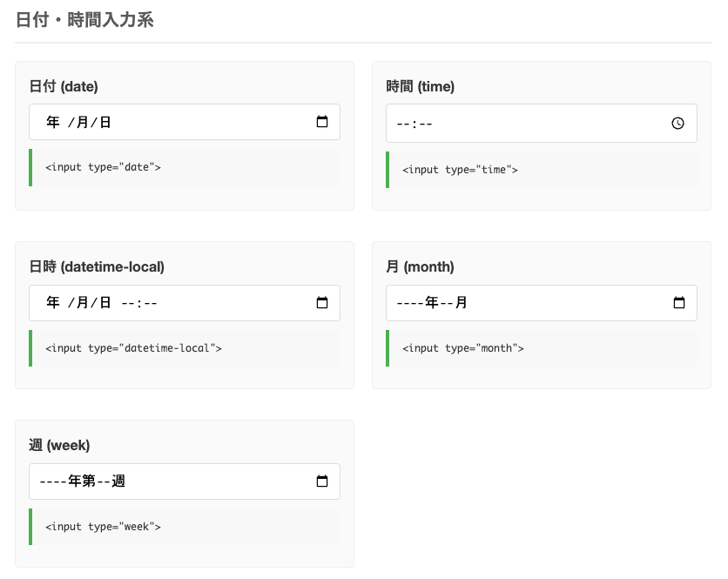This screenshot has width=728, height=579.
Task: Click the input type="week" code snippet
Action: coord(103,527)
